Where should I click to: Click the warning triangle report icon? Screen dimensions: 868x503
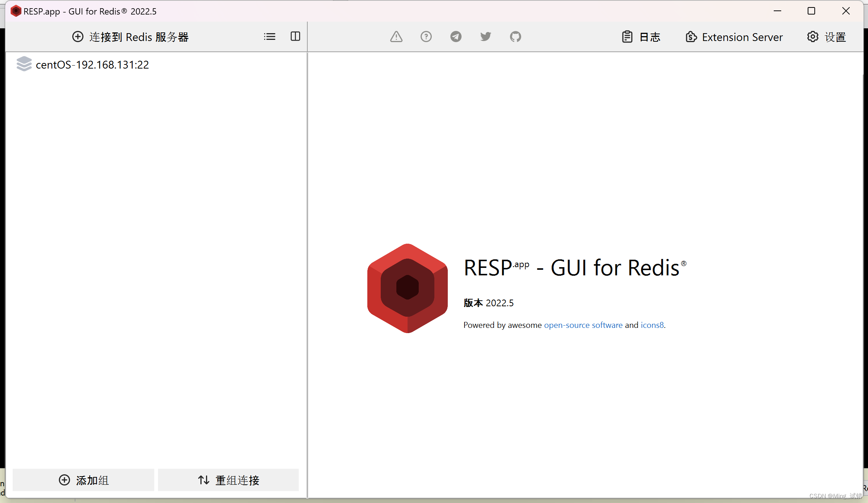pos(396,37)
